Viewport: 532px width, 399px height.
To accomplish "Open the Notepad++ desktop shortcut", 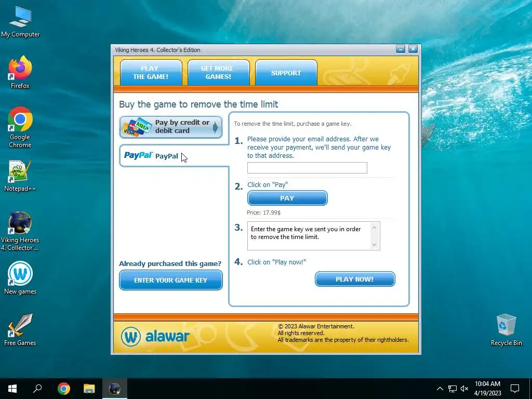I will click(20, 176).
